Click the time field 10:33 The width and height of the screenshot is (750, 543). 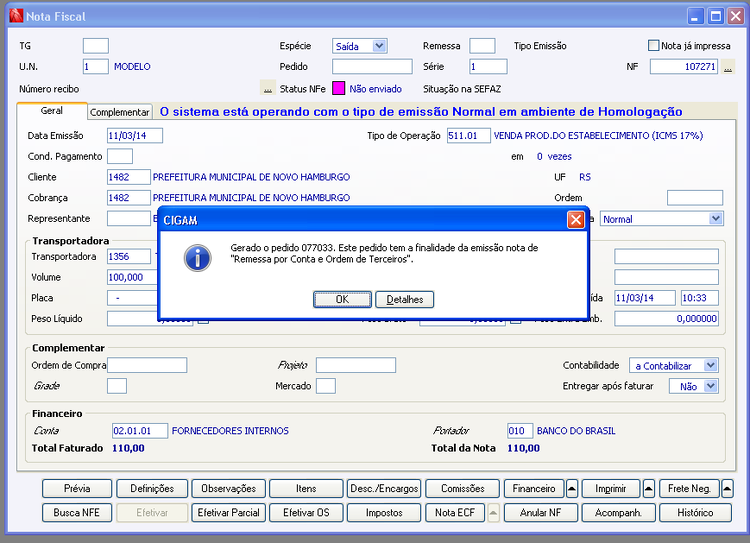click(700, 298)
